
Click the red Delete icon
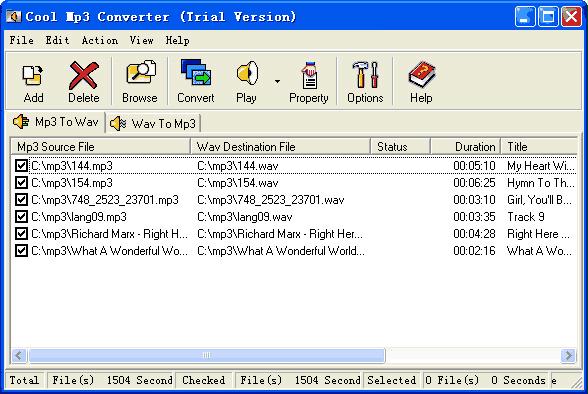[x=84, y=75]
